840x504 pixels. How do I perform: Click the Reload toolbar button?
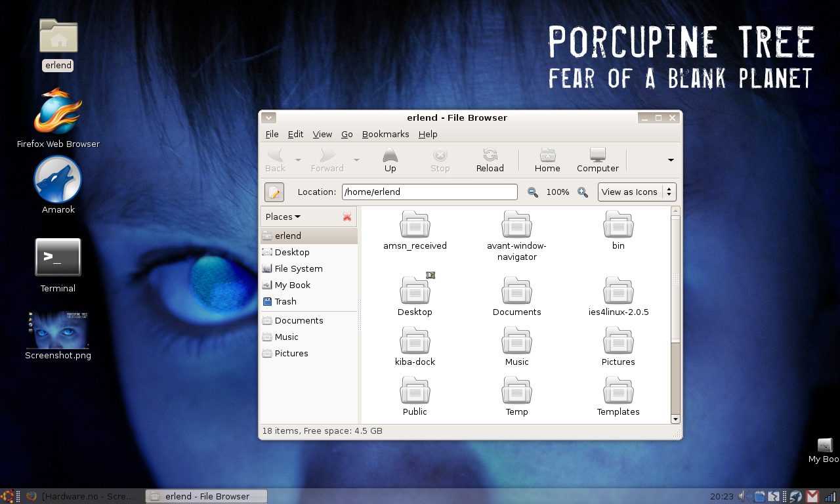pos(490,159)
